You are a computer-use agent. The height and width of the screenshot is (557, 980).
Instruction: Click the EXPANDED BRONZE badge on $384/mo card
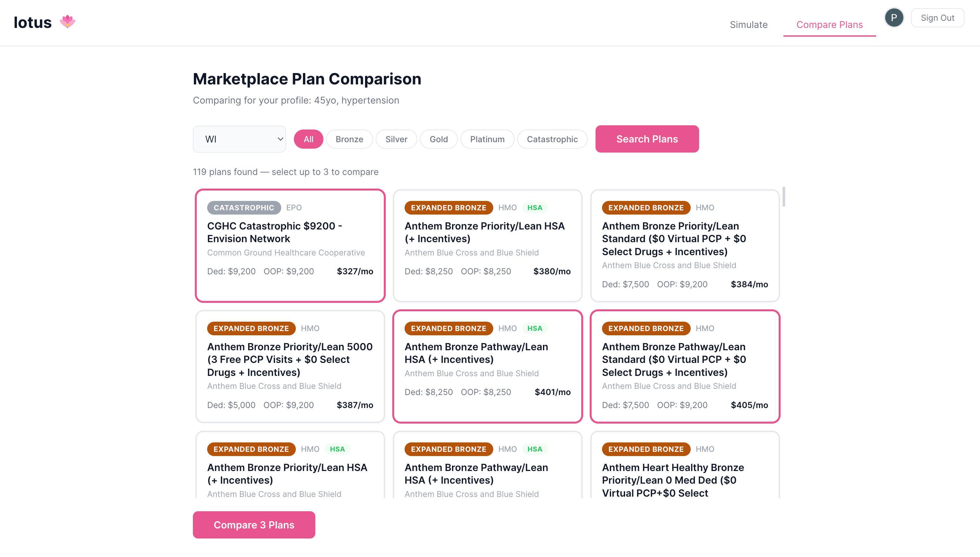coord(646,208)
